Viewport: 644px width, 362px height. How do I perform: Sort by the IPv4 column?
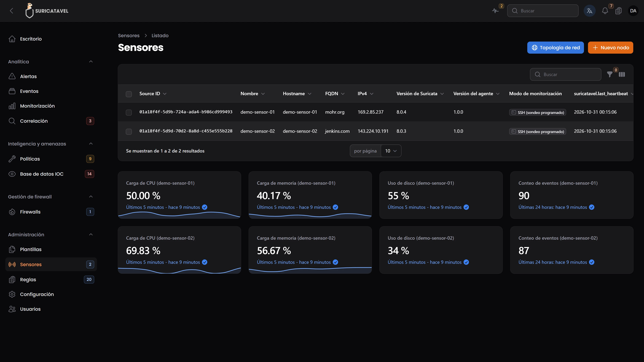click(x=365, y=94)
